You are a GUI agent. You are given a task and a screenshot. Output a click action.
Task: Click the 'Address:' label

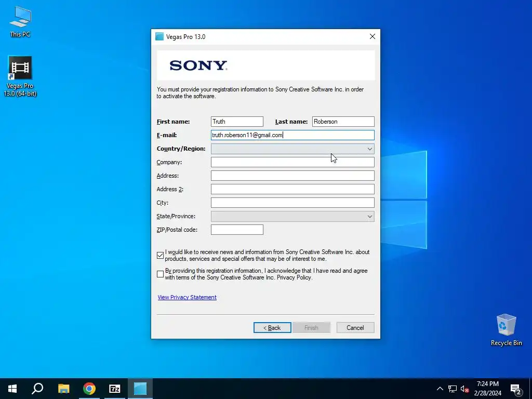tap(167, 176)
